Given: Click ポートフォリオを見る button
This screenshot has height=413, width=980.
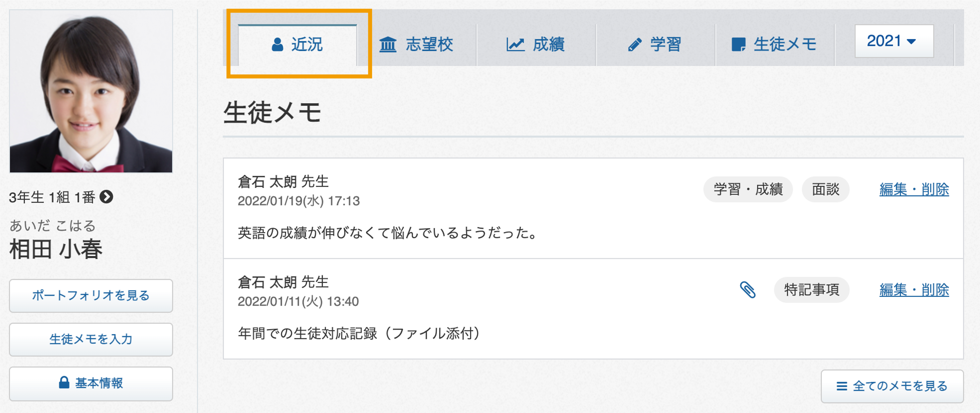Looking at the screenshot, I should pyautogui.click(x=91, y=296).
